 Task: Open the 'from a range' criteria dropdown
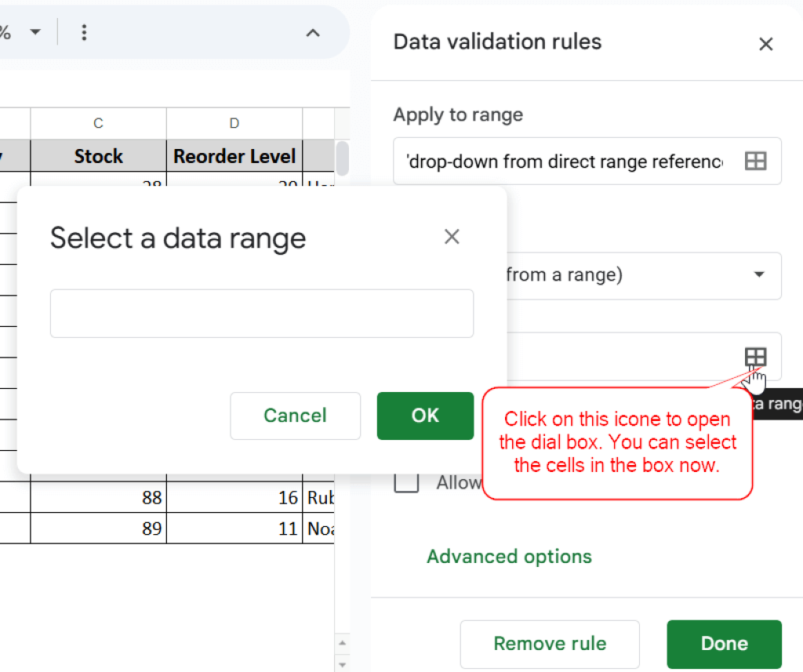[x=759, y=275]
